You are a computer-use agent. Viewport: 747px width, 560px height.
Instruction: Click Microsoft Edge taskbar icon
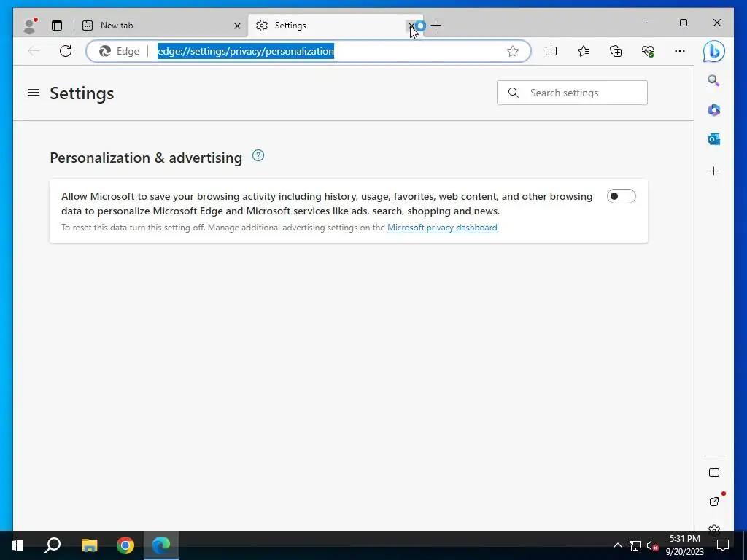(x=161, y=545)
